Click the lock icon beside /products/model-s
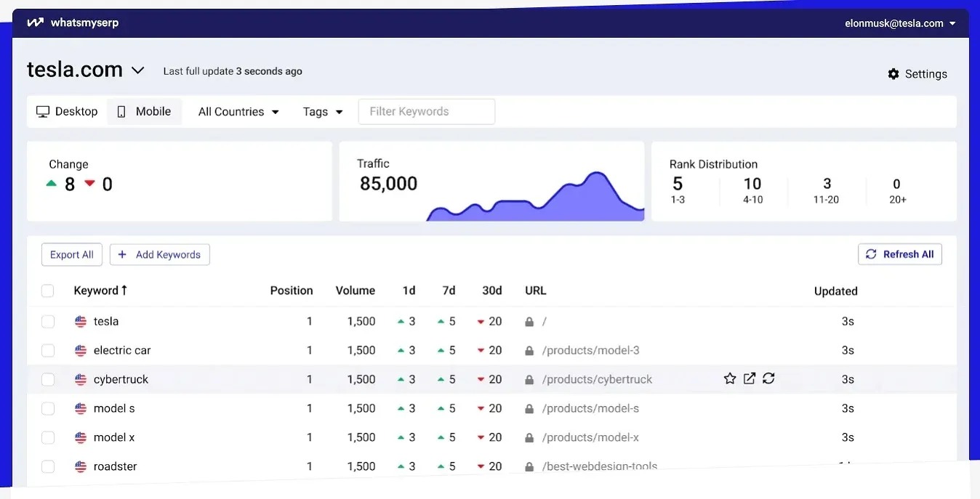This screenshot has height=499, width=980. pos(529,408)
